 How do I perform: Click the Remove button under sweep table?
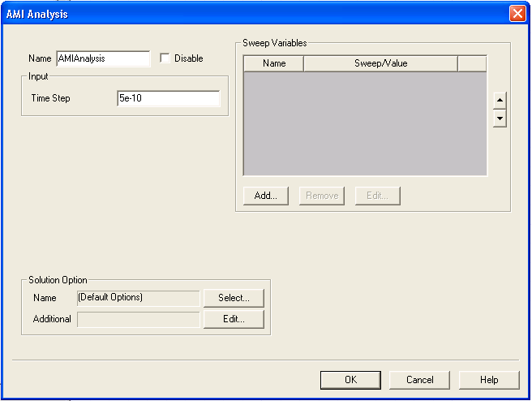click(322, 196)
